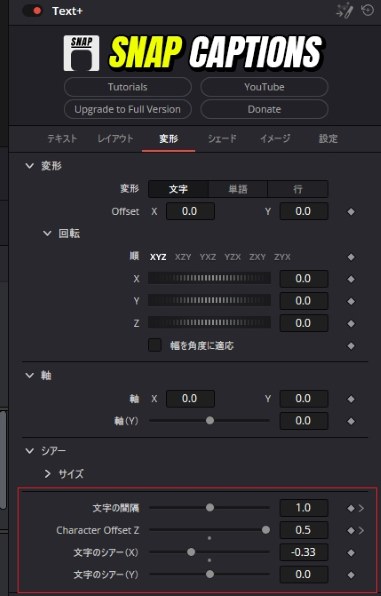The width and height of the screenshot is (381, 596).
Task: Add keyframe for Offset
Action: pos(351,212)
